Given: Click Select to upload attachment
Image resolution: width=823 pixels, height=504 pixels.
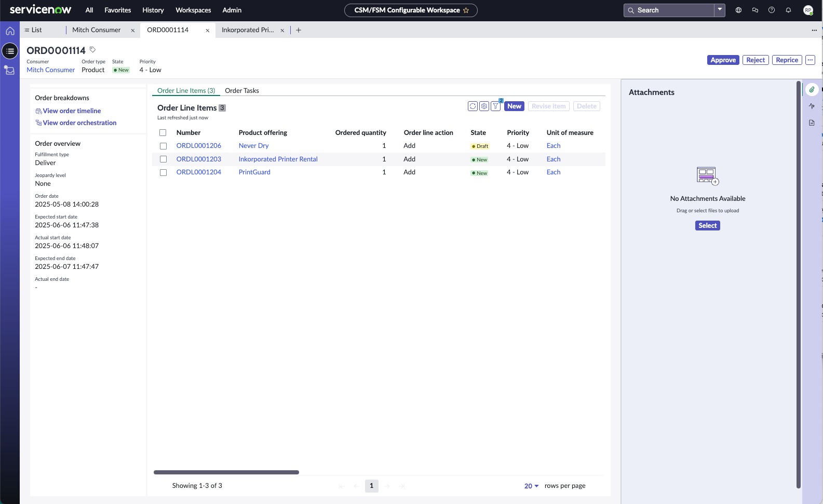Looking at the screenshot, I should tap(707, 225).
